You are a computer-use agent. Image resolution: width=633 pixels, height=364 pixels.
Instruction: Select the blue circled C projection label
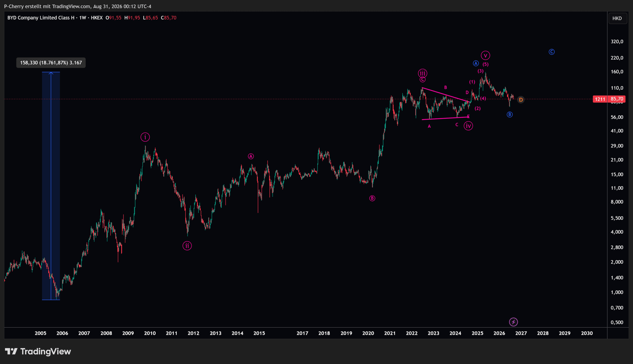click(552, 52)
